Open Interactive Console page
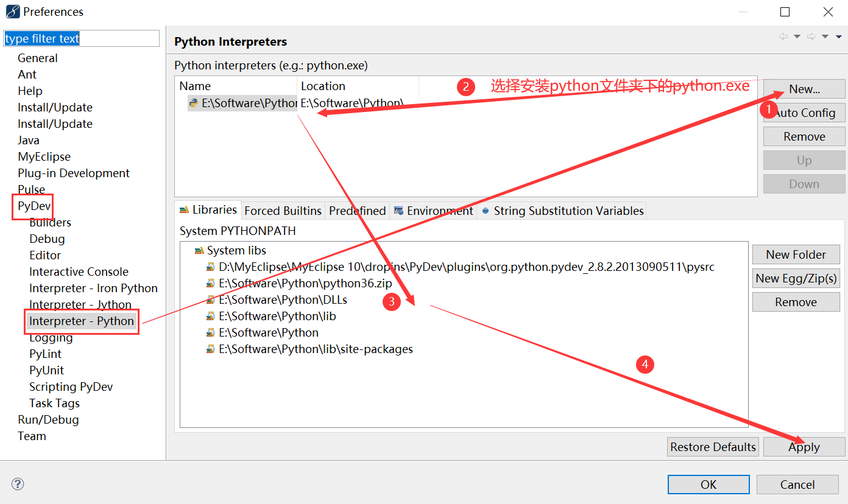The width and height of the screenshot is (848, 504). pyautogui.click(x=79, y=271)
